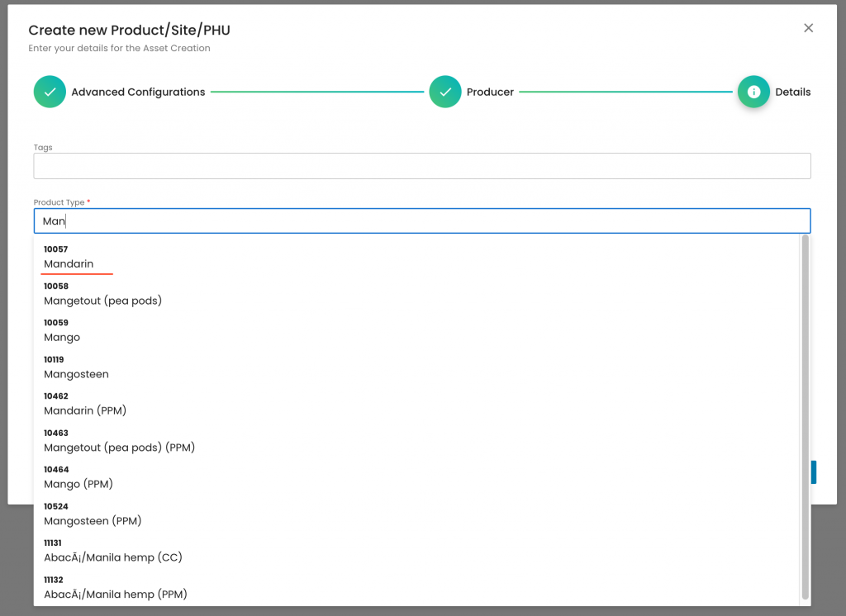Screen dimensions: 846x616
Task: Close the Create new Product dialog
Action: pos(808,28)
